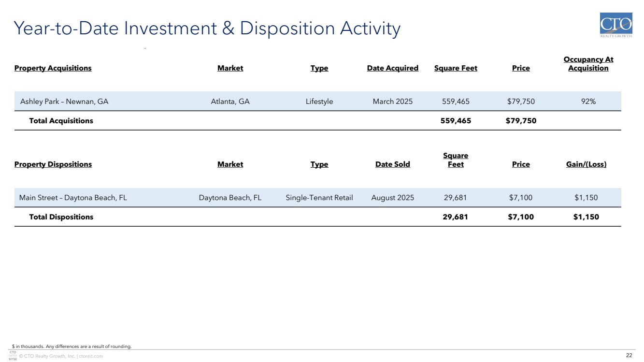
Task: Click the CTO Realty Growth logo
Action: pos(615,26)
